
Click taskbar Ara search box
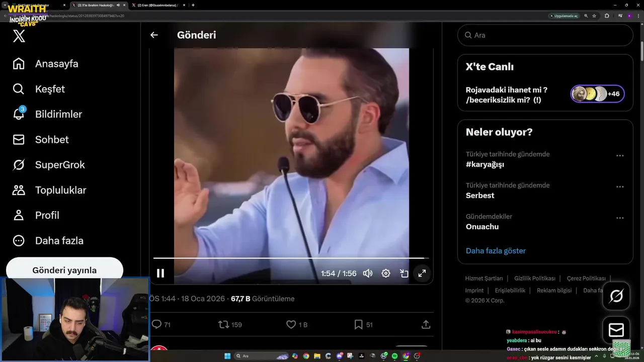pyautogui.click(x=262, y=356)
